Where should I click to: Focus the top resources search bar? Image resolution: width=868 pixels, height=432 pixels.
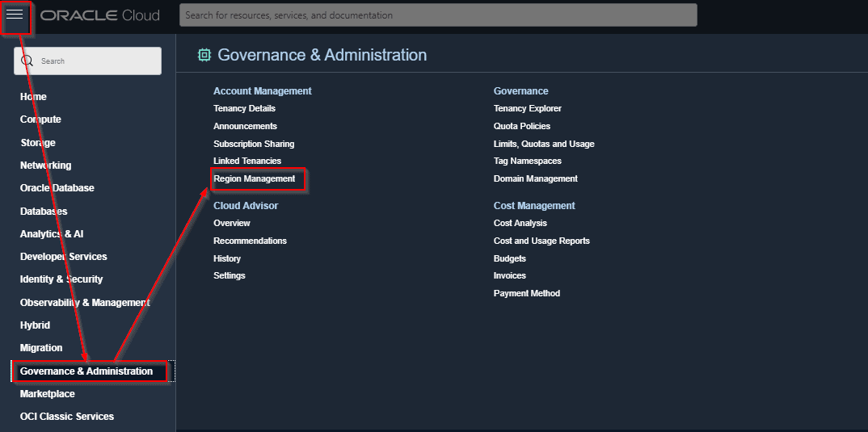pyautogui.click(x=437, y=15)
